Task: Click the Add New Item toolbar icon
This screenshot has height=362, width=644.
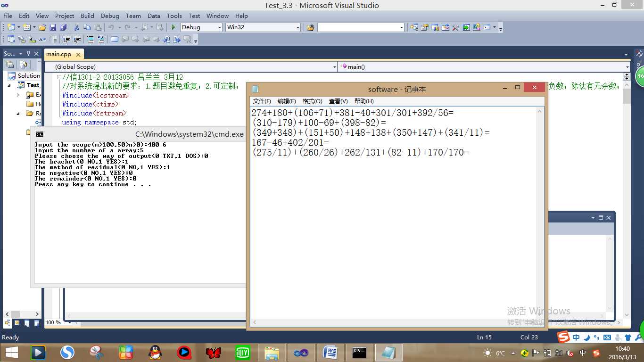Action: pyautogui.click(x=27, y=27)
